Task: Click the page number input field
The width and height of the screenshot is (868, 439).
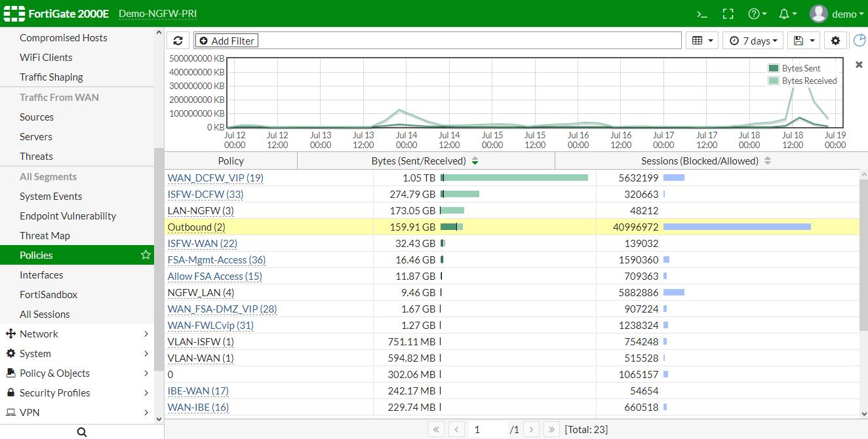Action: click(x=488, y=429)
